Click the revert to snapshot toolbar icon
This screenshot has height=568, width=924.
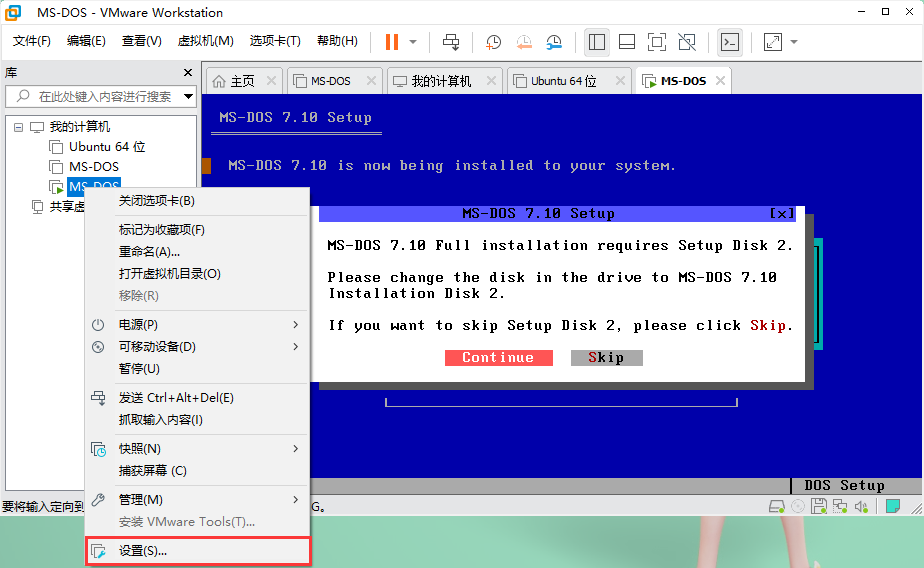(x=524, y=42)
